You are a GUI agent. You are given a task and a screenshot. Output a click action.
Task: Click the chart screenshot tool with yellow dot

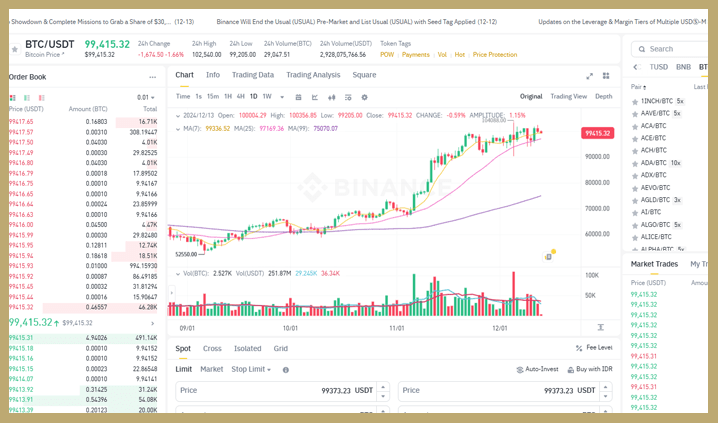point(549,256)
